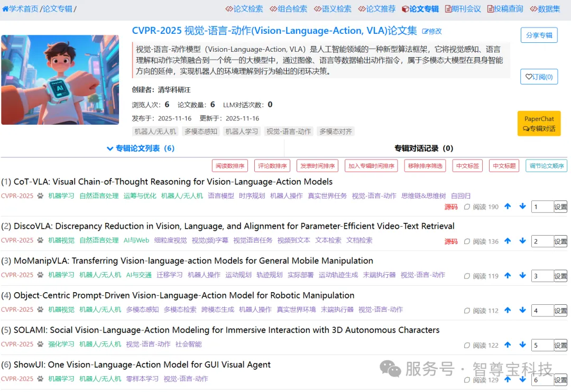
Task: Click the order input showing 3 for MoManipVLA
Action: pyautogui.click(x=544, y=275)
